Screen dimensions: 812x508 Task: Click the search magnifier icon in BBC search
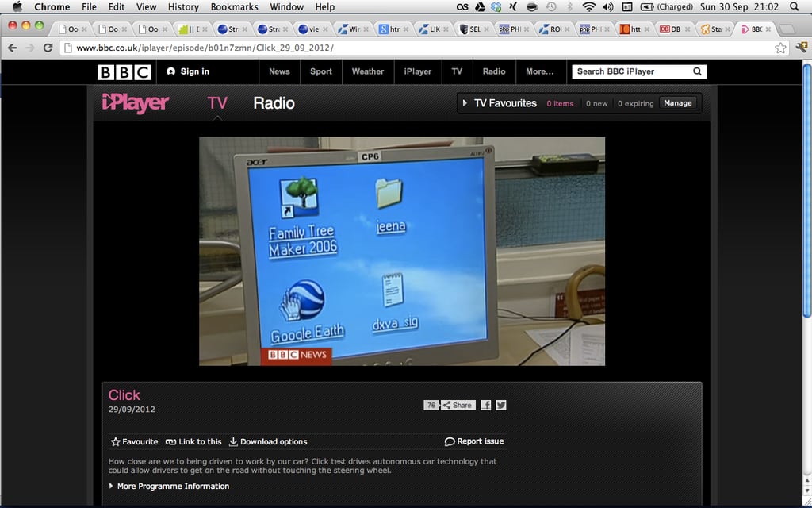pyautogui.click(x=698, y=71)
